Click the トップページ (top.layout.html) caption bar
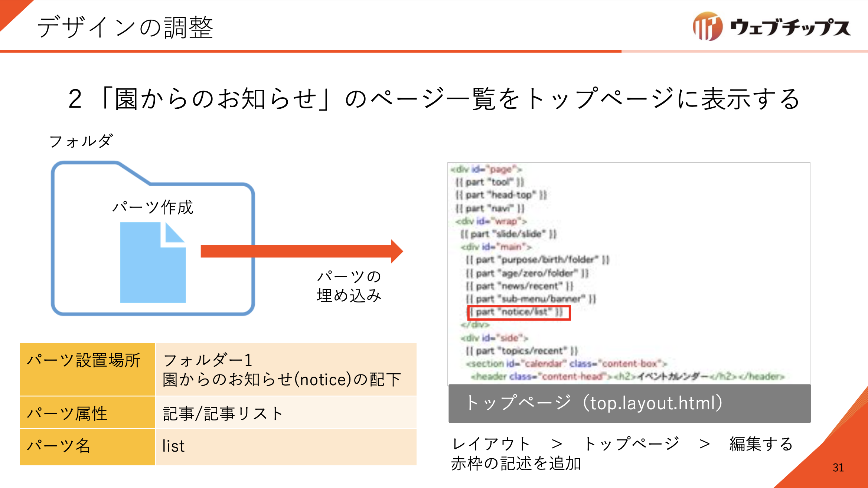Viewport: 868px width, 488px height. coord(630,403)
